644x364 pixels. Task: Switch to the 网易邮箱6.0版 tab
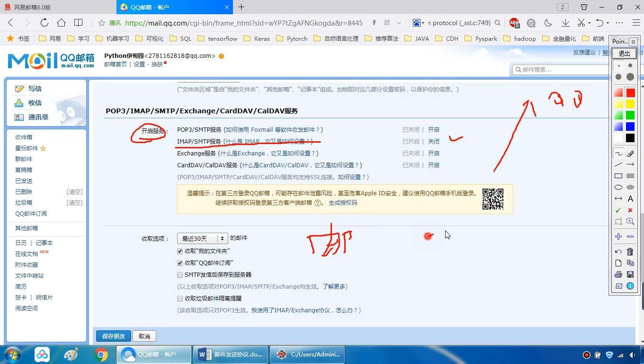58,7
